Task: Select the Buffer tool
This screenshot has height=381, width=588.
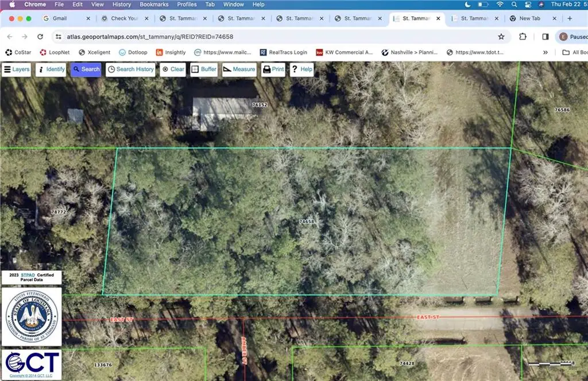Action: coord(204,69)
